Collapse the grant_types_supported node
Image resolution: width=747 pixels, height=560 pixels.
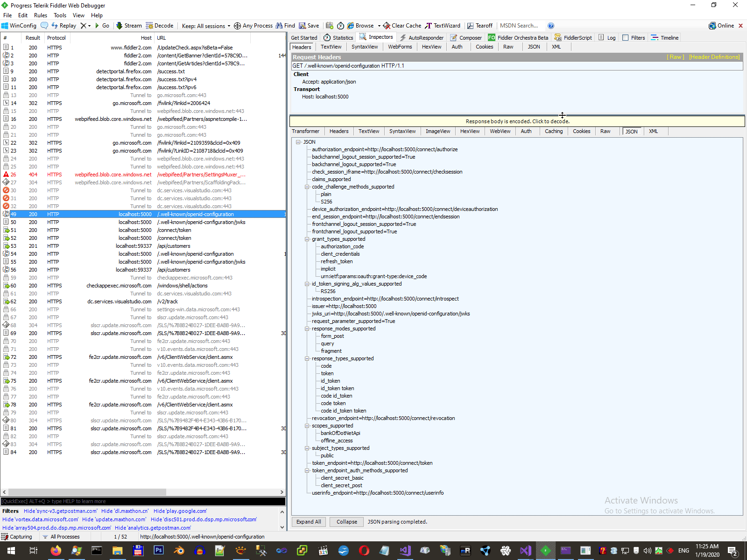coord(307,239)
